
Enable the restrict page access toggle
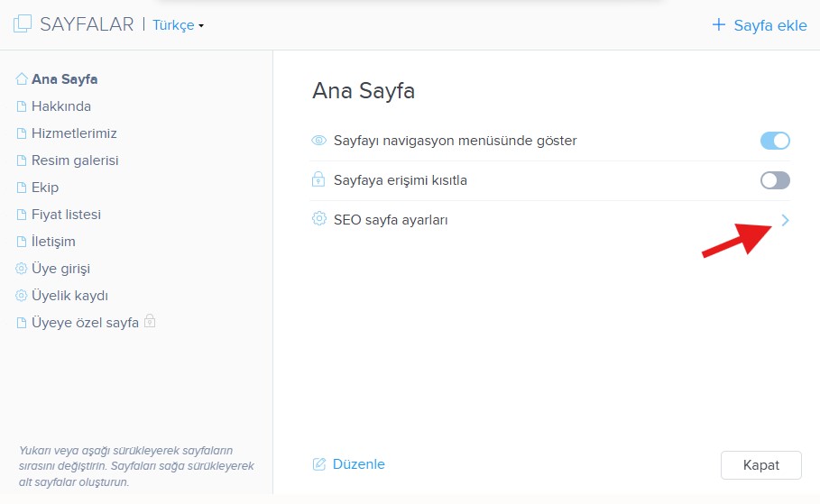(775, 180)
